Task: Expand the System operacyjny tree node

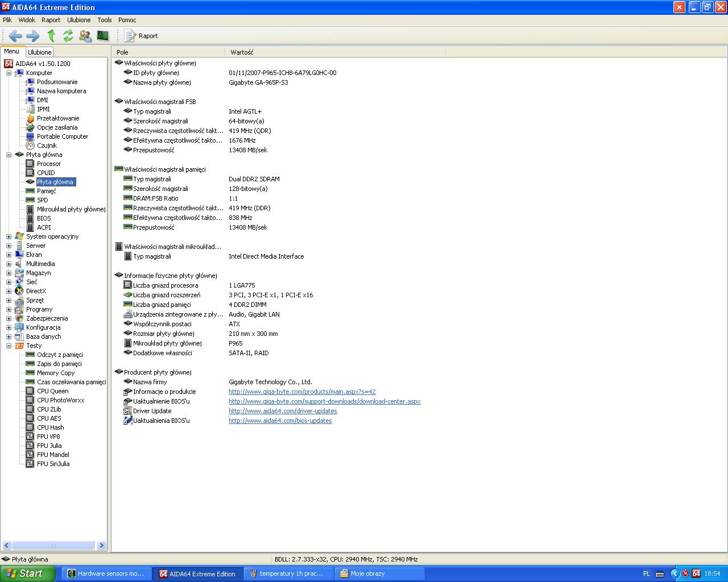Action: [9, 236]
